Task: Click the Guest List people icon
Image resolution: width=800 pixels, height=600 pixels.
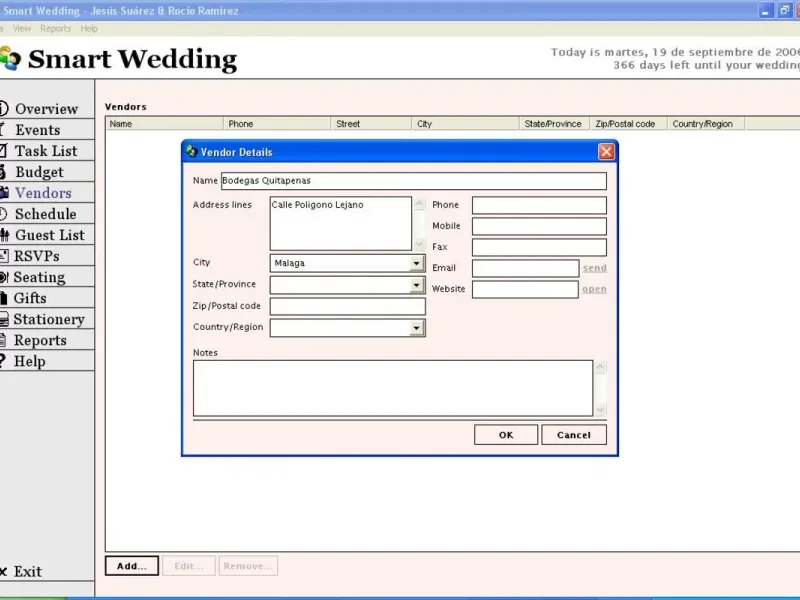Action: click(5, 235)
